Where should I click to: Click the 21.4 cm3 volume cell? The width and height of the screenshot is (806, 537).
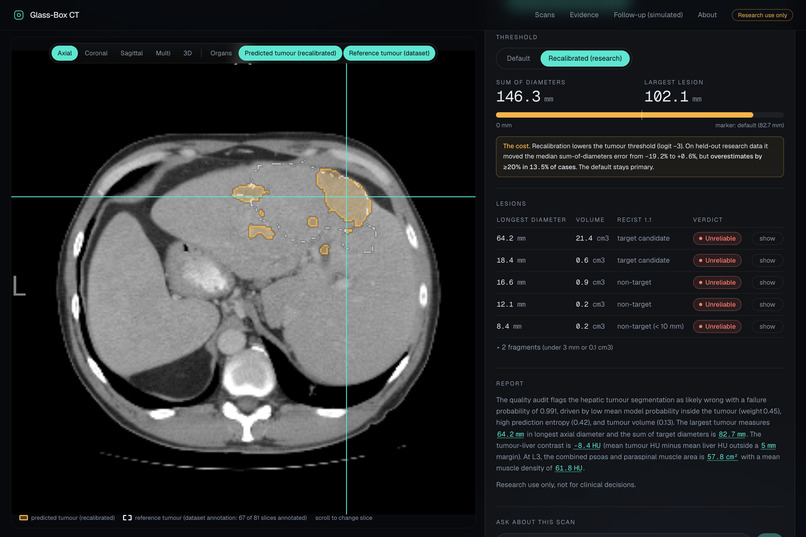pos(592,238)
